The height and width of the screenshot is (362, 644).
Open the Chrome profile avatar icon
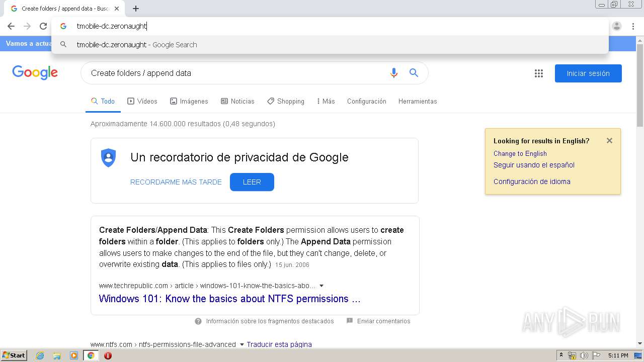(x=617, y=26)
